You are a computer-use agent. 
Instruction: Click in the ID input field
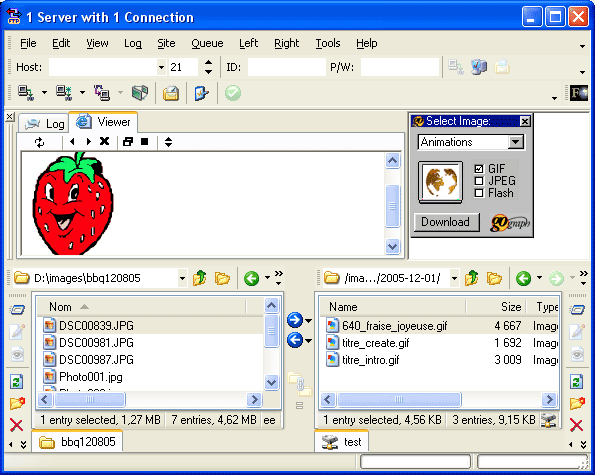point(286,68)
